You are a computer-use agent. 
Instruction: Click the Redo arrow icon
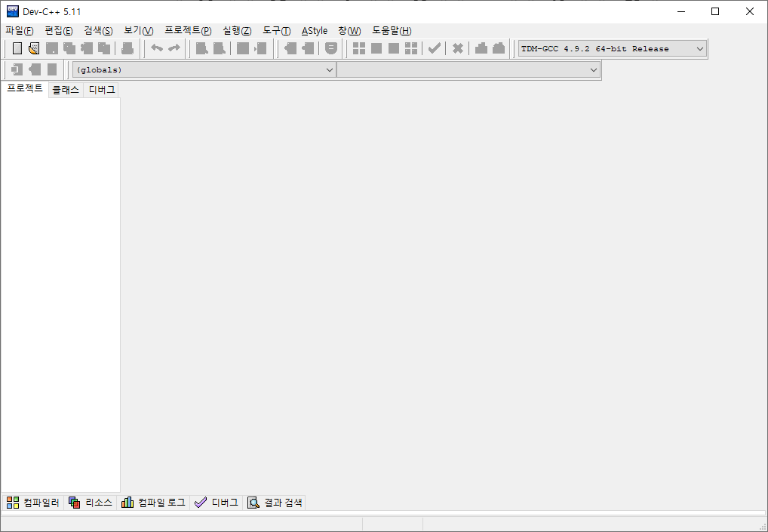[x=174, y=48]
